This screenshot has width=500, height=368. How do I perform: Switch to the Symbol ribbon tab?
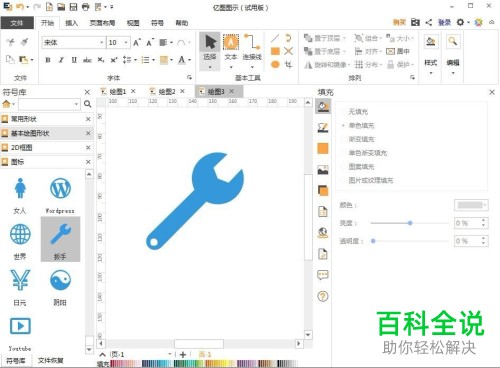pyautogui.click(x=157, y=23)
